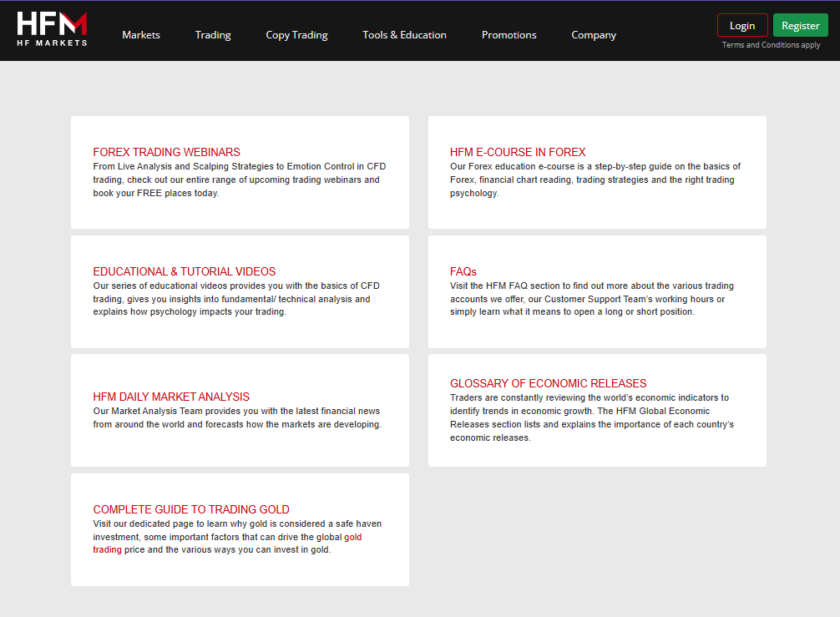Screen dimensions: 840x617
Task: Open Complete Guide to Trading Gold link
Action: [191, 509]
